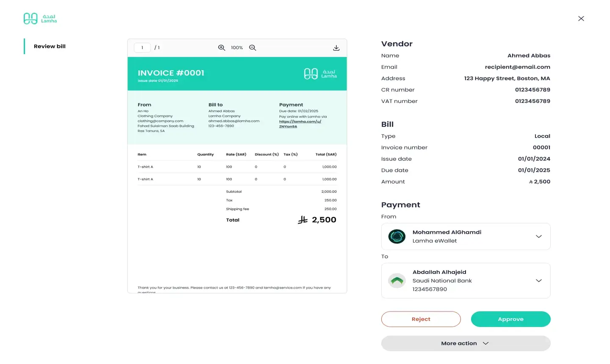Click the invoice Total 2,500 amount
Image resolution: width=610 pixels, height=364 pixels.
point(317,220)
